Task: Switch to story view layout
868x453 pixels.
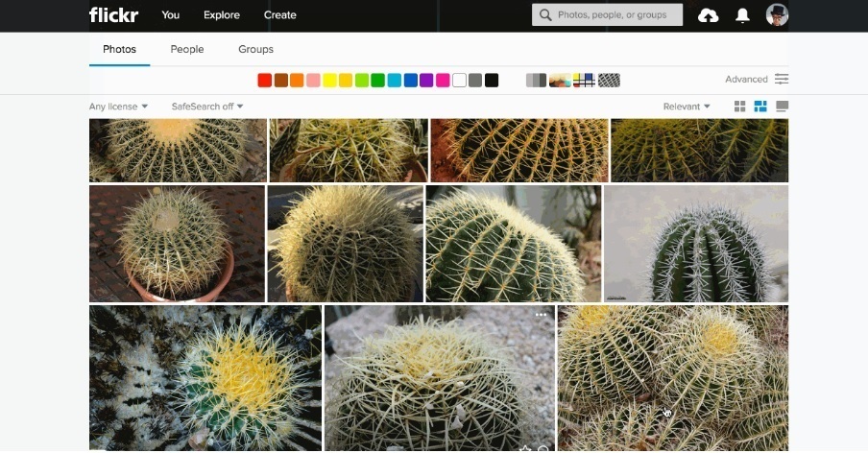Action: tap(782, 107)
